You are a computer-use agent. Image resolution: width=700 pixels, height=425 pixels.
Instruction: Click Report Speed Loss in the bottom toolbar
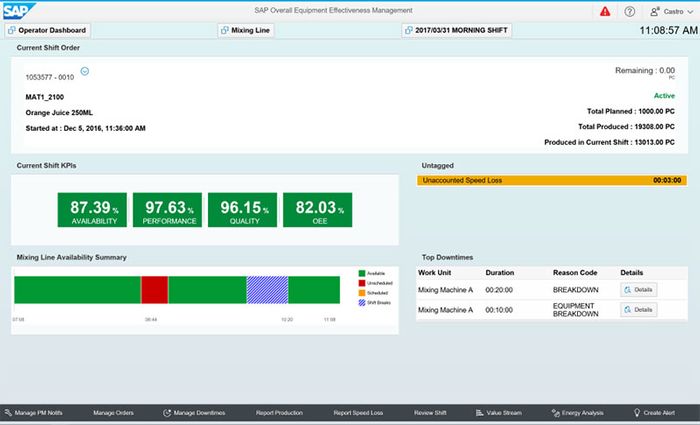358,413
